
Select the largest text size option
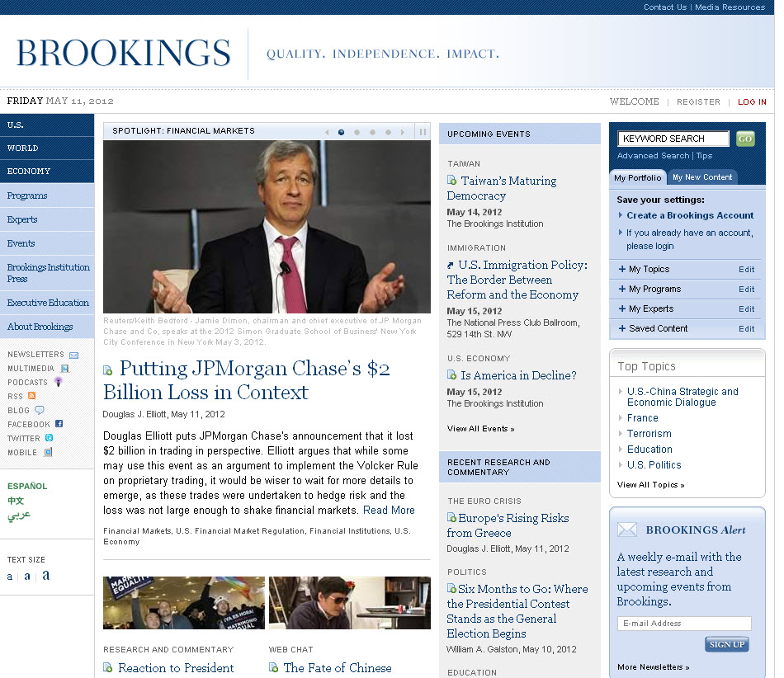46,575
